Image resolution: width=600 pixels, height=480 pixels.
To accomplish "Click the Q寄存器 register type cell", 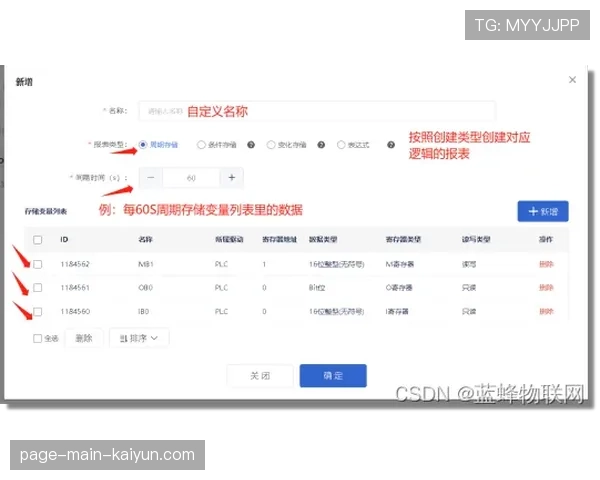I will pos(399,287).
